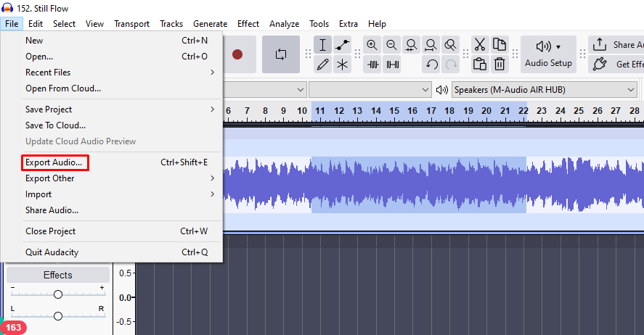Click the track Effects button

(x=58, y=275)
